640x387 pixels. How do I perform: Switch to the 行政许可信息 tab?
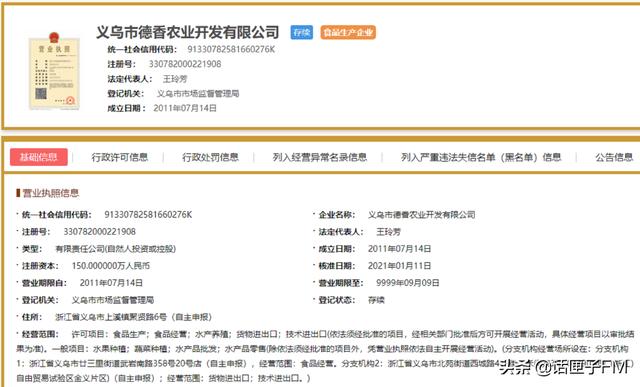tap(120, 157)
